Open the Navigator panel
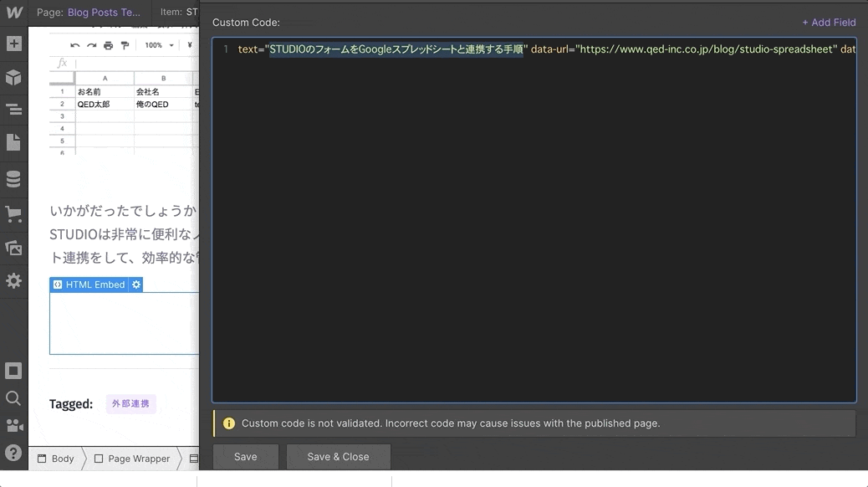This screenshot has height=487, width=868. (x=14, y=109)
